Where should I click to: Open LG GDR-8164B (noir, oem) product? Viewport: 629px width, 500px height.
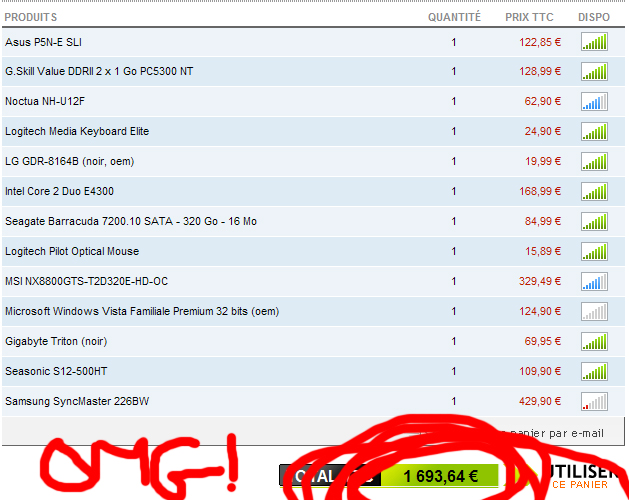pyautogui.click(x=69, y=161)
